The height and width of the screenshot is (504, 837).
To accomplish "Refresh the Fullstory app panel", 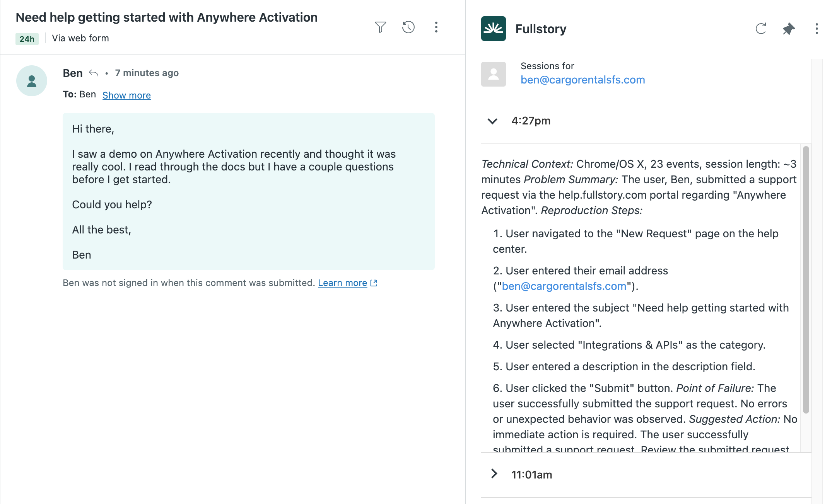I will (x=760, y=29).
